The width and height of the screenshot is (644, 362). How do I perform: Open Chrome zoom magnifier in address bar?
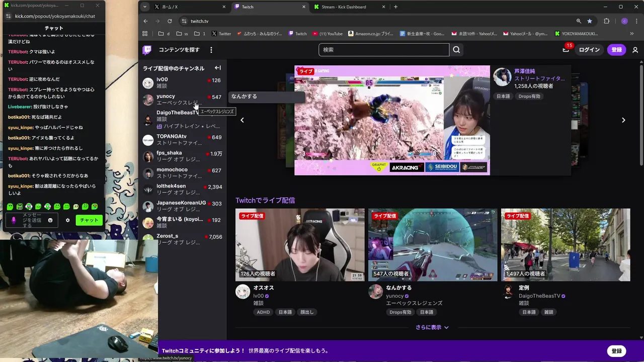tap(579, 21)
